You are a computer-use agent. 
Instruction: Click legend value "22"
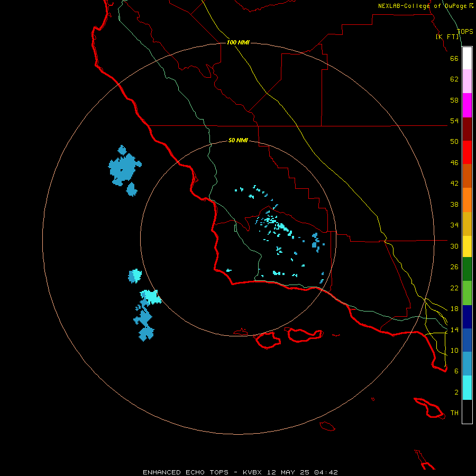coord(454,288)
